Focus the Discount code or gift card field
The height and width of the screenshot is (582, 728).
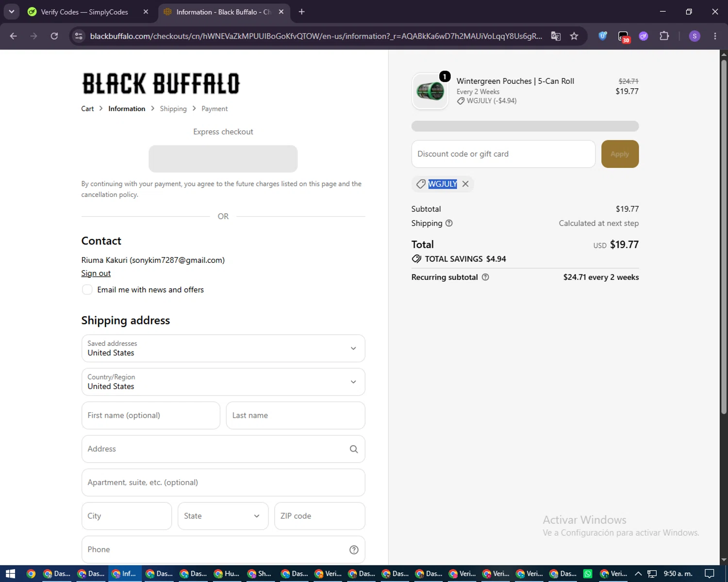[x=503, y=154]
